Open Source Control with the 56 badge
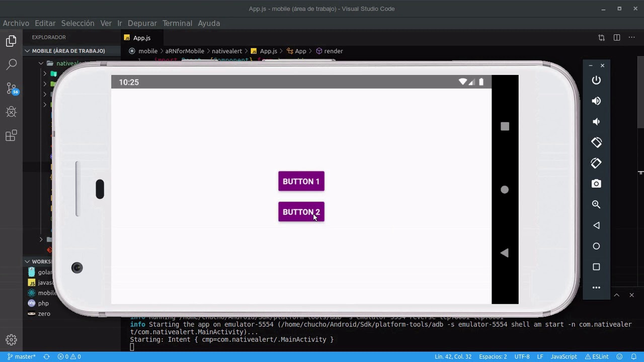 (12, 88)
